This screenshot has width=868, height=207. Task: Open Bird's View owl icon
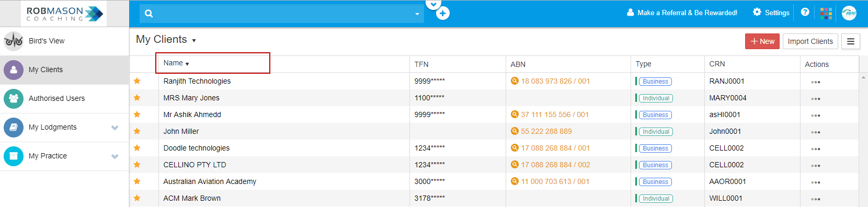pyautogui.click(x=14, y=41)
